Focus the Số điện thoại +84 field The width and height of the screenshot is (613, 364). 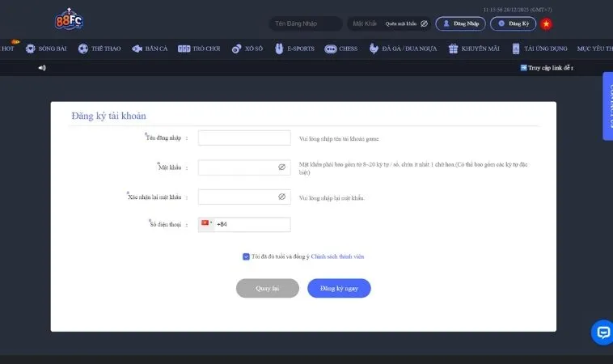click(x=252, y=224)
